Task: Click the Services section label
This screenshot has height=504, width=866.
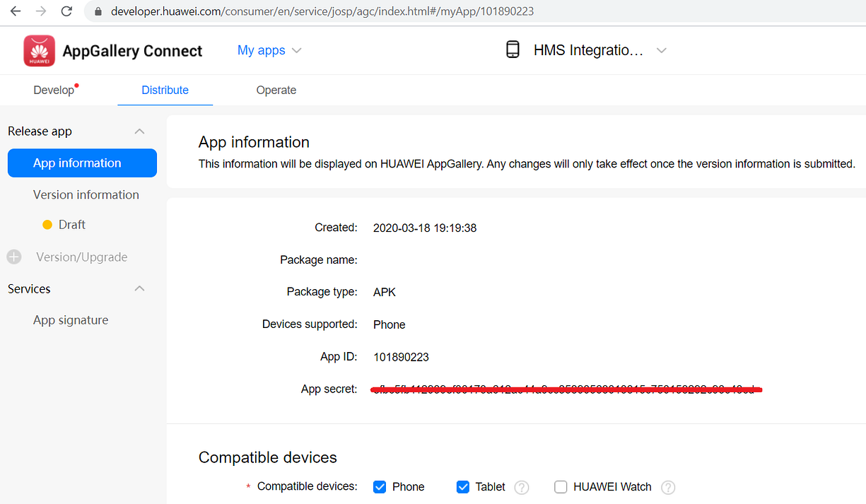Action: click(29, 288)
